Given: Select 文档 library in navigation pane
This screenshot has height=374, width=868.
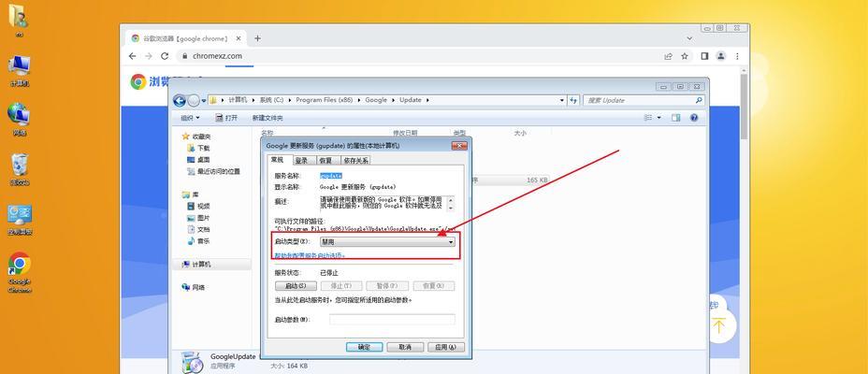Looking at the screenshot, I should [198, 229].
